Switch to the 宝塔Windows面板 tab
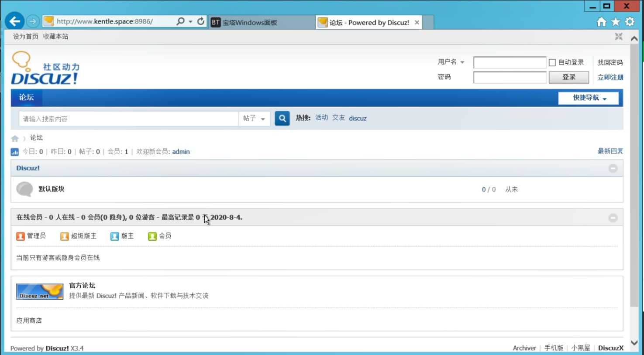This screenshot has width=644, height=355. (x=262, y=22)
